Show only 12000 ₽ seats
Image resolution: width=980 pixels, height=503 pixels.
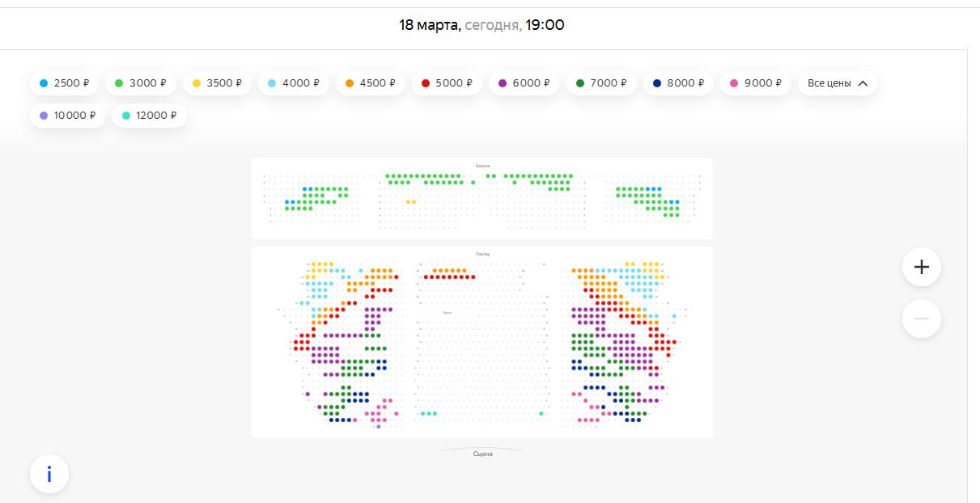point(150,116)
